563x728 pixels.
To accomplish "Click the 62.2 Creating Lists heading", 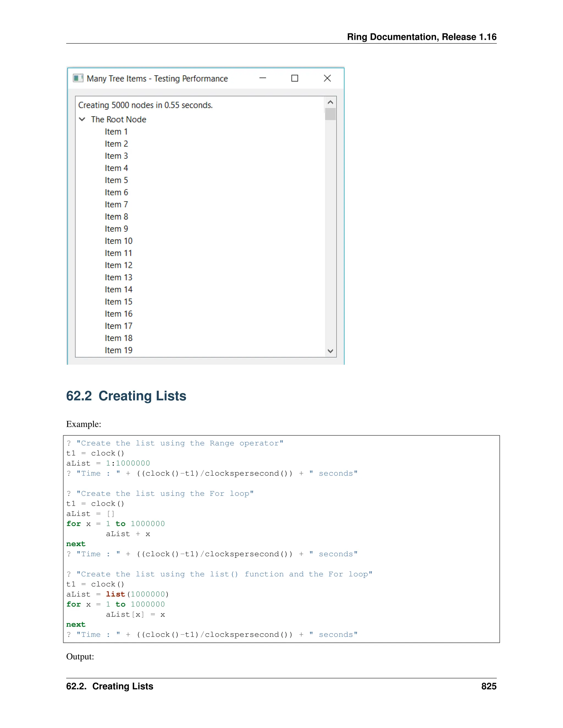I will click(126, 396).
